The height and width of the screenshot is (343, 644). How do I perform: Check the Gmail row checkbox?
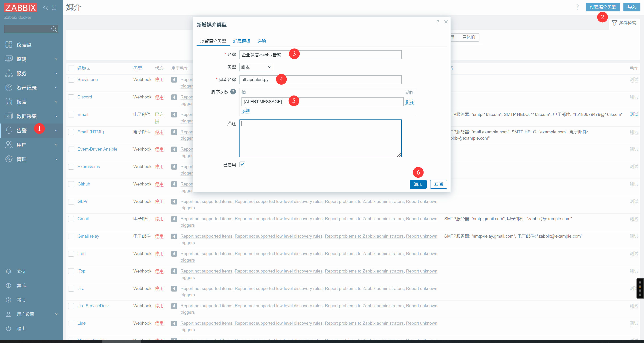click(x=71, y=219)
